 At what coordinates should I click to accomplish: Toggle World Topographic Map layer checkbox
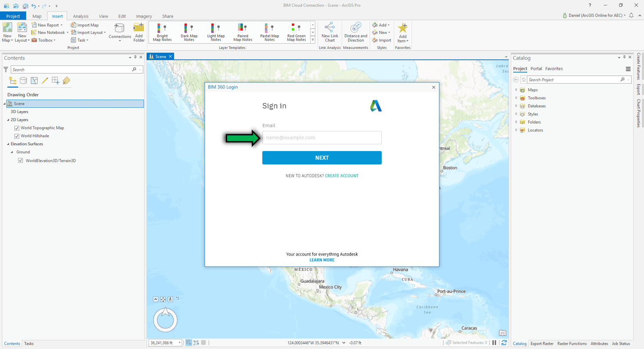tap(17, 128)
